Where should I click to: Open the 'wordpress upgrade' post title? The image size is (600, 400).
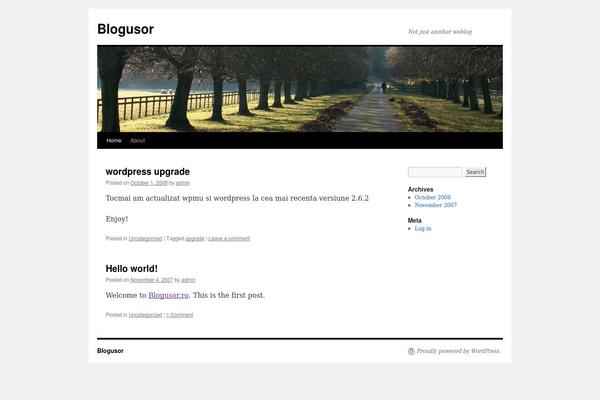(x=148, y=171)
